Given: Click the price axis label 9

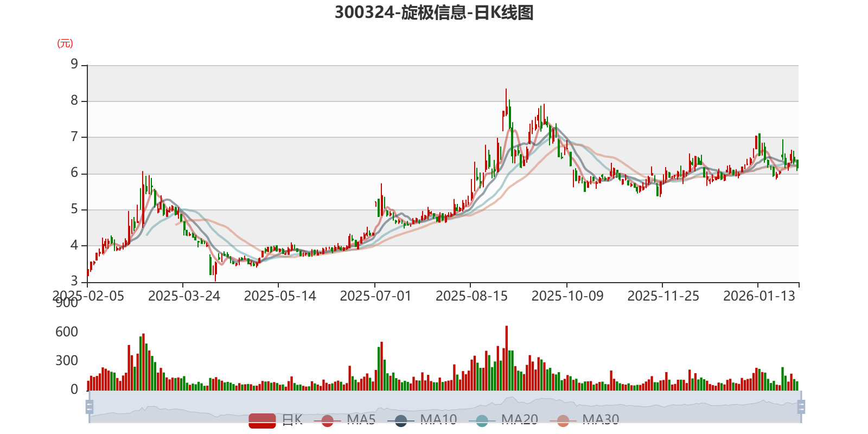Looking at the screenshot, I should tap(74, 65).
